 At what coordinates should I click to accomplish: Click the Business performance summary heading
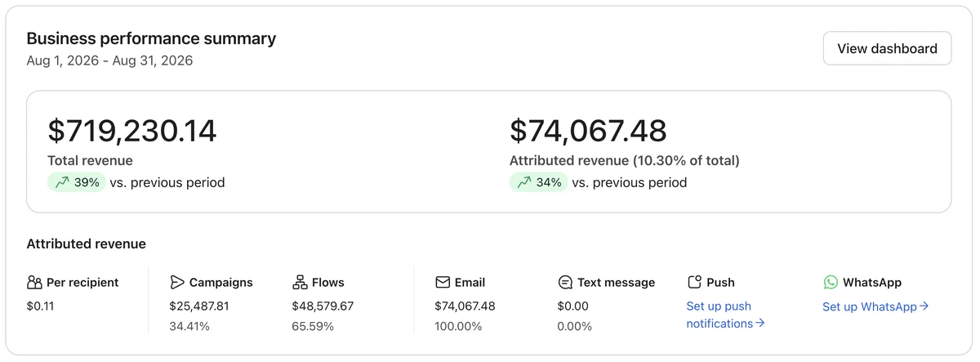click(x=151, y=38)
